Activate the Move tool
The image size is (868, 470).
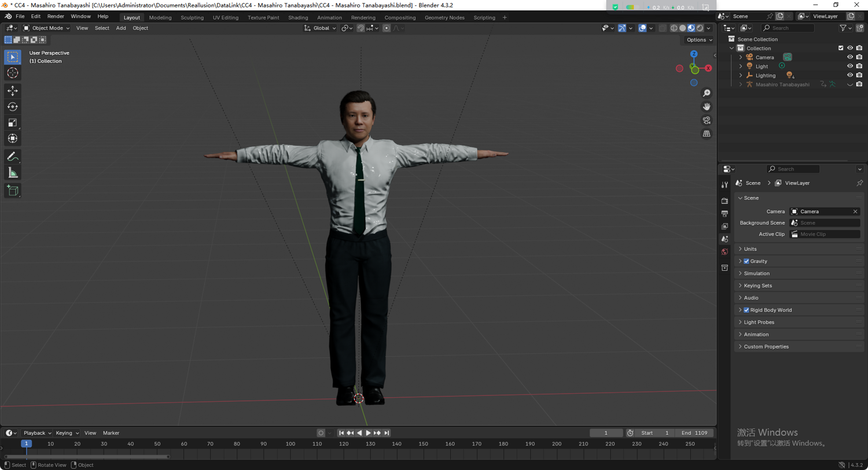[x=13, y=91]
